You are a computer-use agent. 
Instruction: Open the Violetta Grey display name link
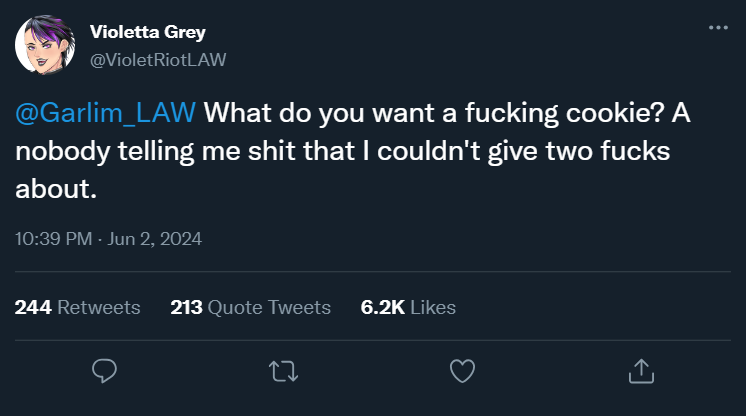click(147, 33)
